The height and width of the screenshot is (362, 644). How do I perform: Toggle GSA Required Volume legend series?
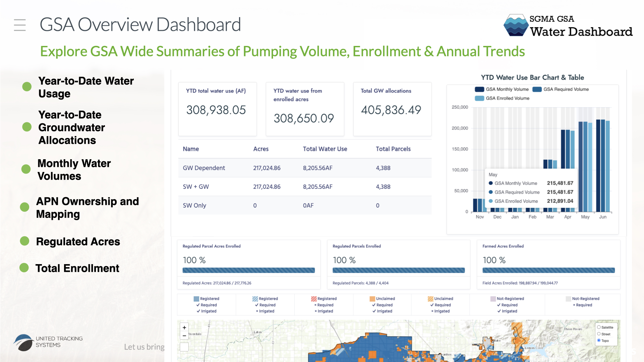click(x=560, y=89)
